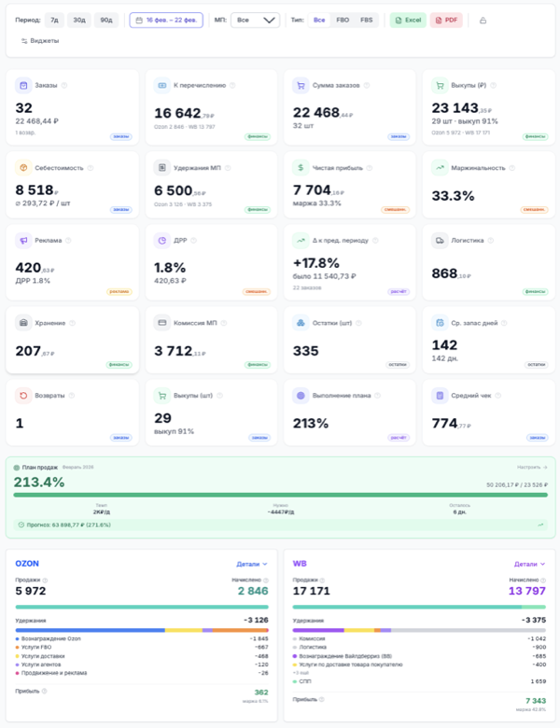This screenshot has height=728, width=560.
Task: Export the report with the Excel button
Action: coord(408,20)
